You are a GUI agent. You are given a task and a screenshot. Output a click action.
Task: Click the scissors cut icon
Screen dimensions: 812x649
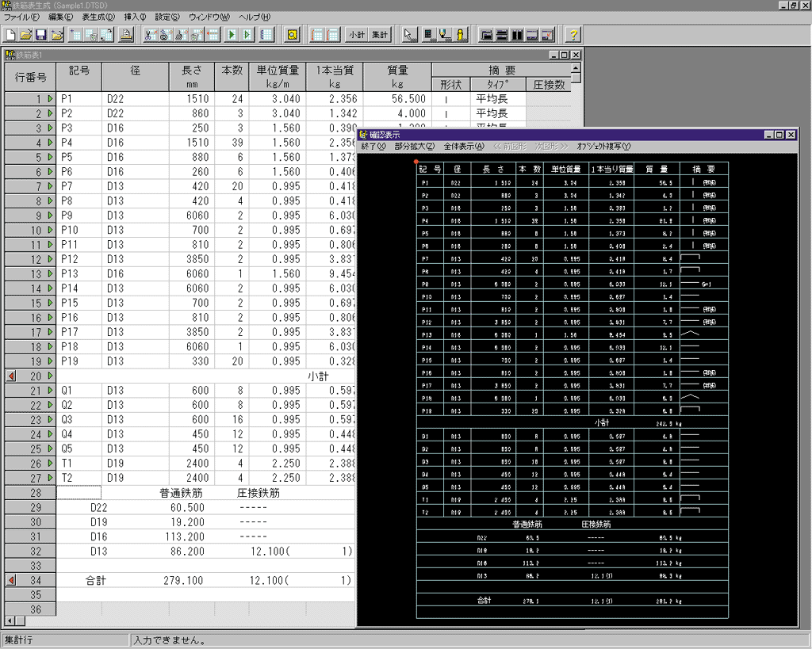pyautogui.click(x=150, y=35)
